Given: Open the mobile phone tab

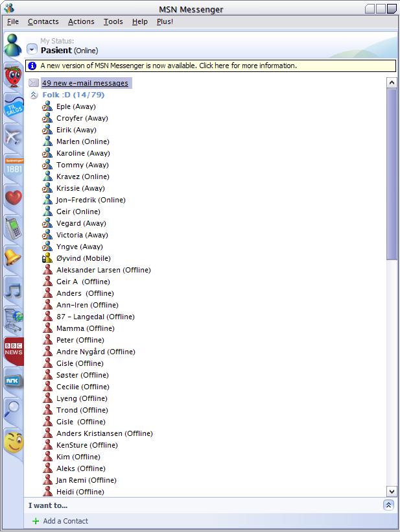Looking at the screenshot, I should [14, 228].
